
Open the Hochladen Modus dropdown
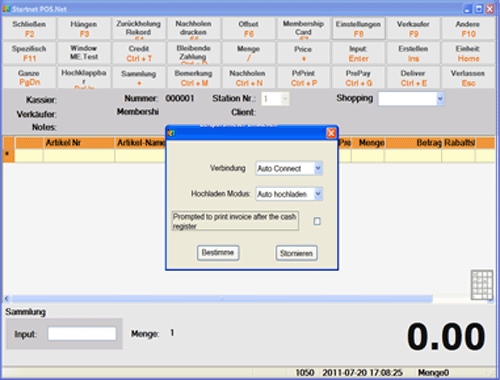[x=318, y=194]
